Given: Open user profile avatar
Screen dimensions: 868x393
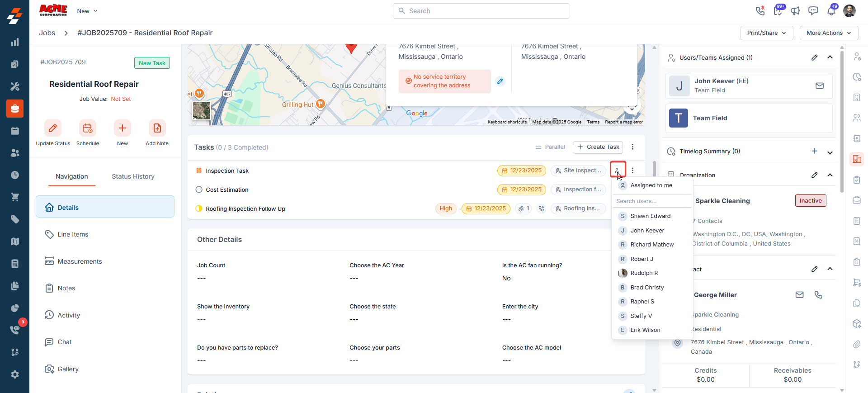Looking at the screenshot, I should 849,11.
